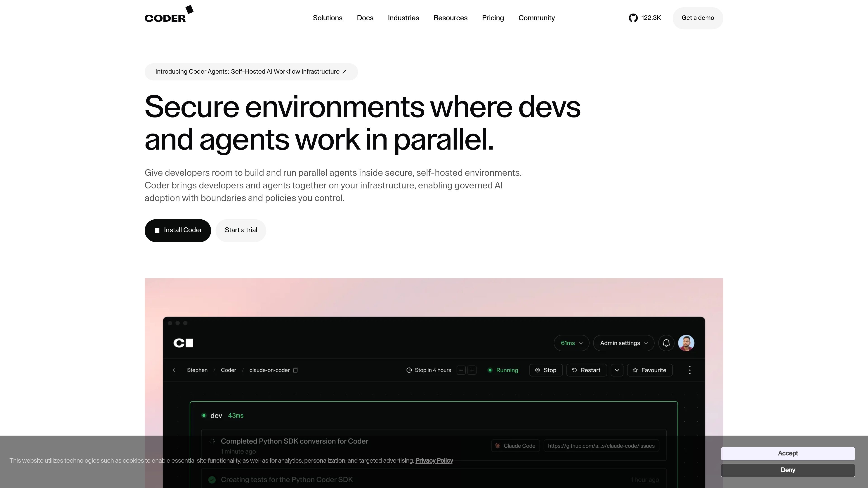
Task: Go to the Pricing page
Action: (x=493, y=18)
